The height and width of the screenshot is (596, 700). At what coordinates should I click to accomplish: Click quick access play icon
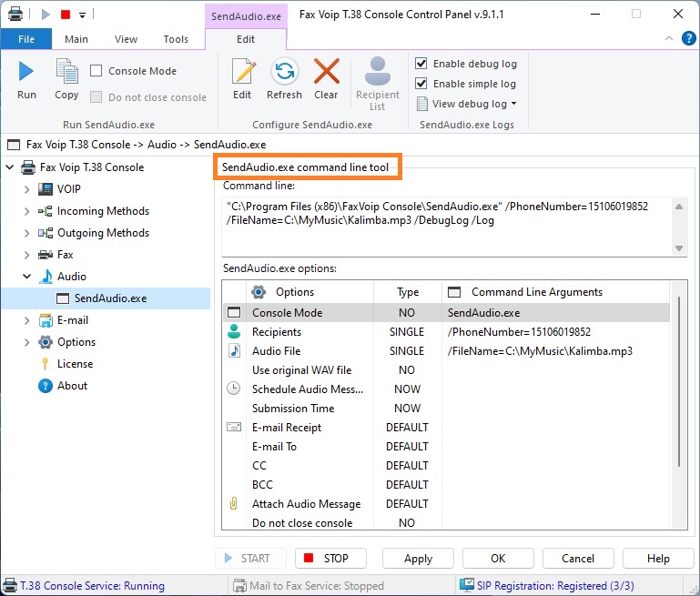pyautogui.click(x=46, y=15)
